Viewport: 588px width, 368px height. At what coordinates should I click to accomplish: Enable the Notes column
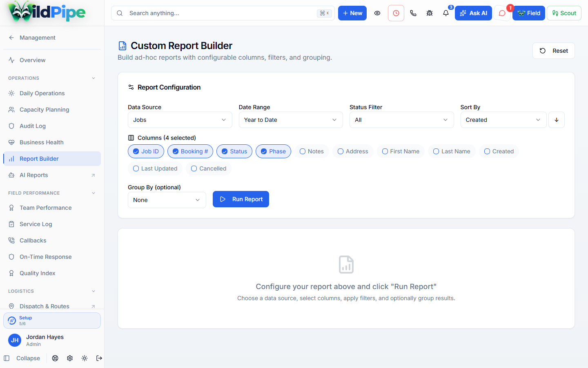312,151
